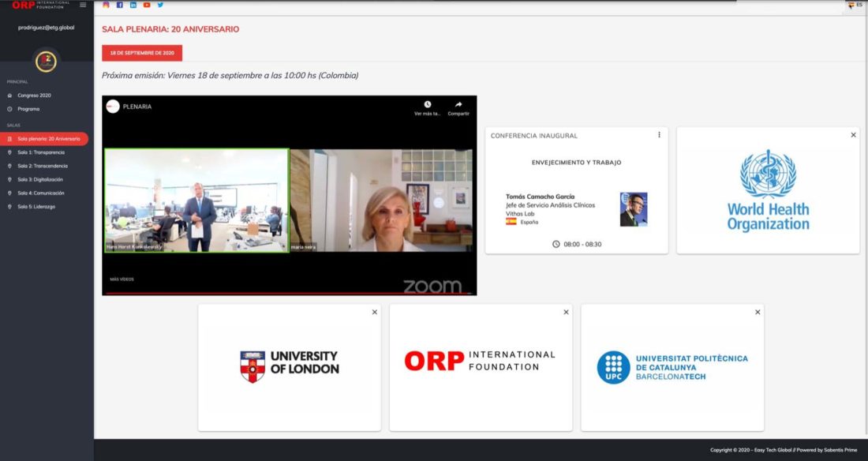868x461 pixels.
Task: Open Sala 5: Liderazgo
Action: 36,207
